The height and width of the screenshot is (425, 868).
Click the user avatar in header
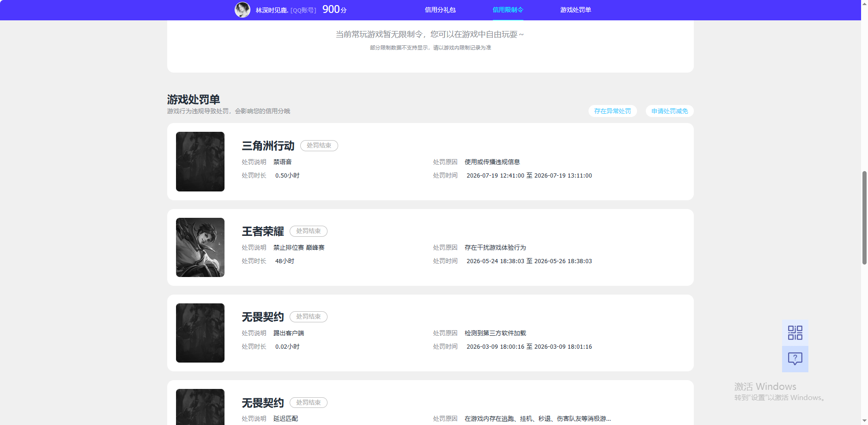(x=243, y=10)
